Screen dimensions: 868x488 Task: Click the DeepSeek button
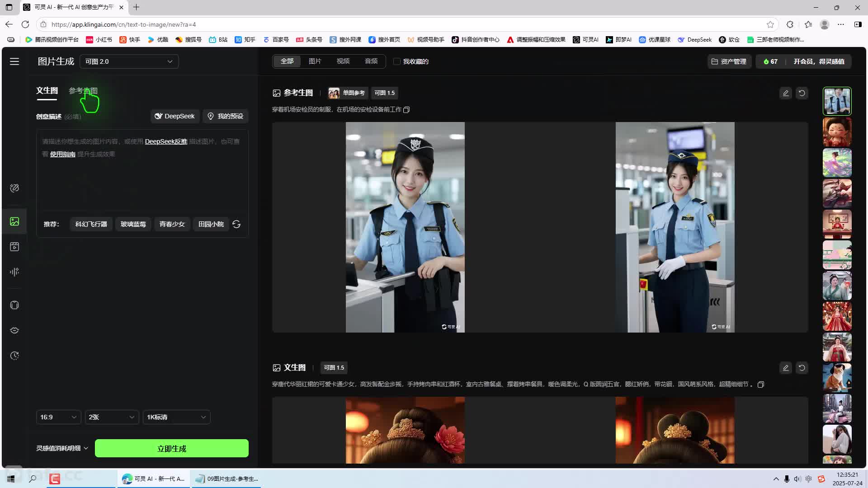click(175, 116)
